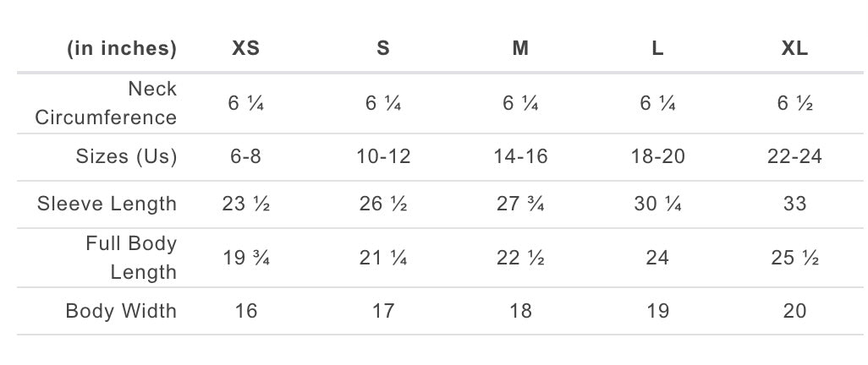
Task: Click the Sleeve Length row label
Action: click(107, 204)
